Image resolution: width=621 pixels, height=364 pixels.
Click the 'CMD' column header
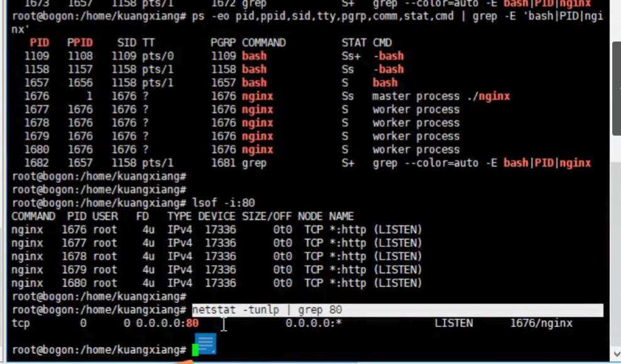[382, 42]
